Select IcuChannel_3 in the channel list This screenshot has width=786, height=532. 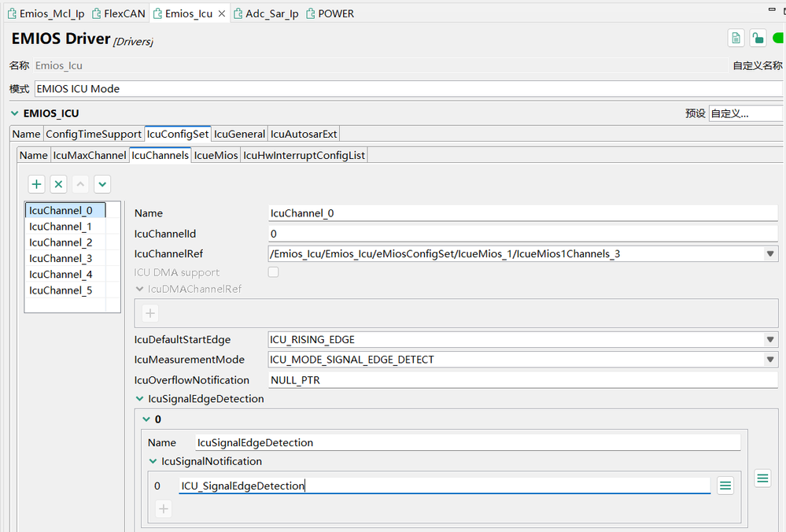tap(61, 258)
